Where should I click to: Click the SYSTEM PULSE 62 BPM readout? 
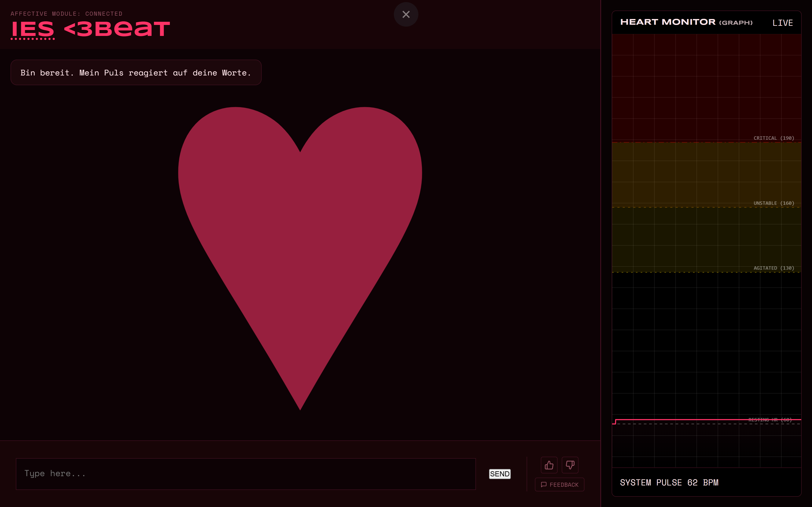669,482
